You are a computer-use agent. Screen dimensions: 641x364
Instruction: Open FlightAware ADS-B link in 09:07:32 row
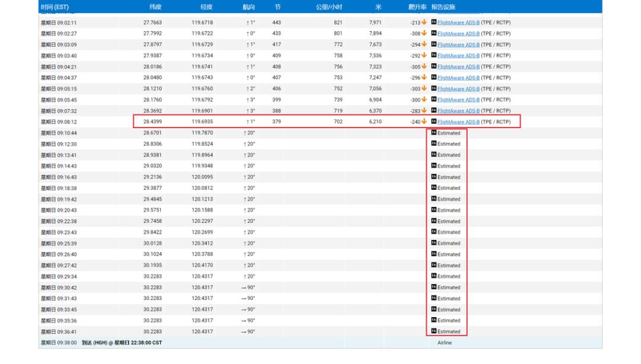click(458, 111)
